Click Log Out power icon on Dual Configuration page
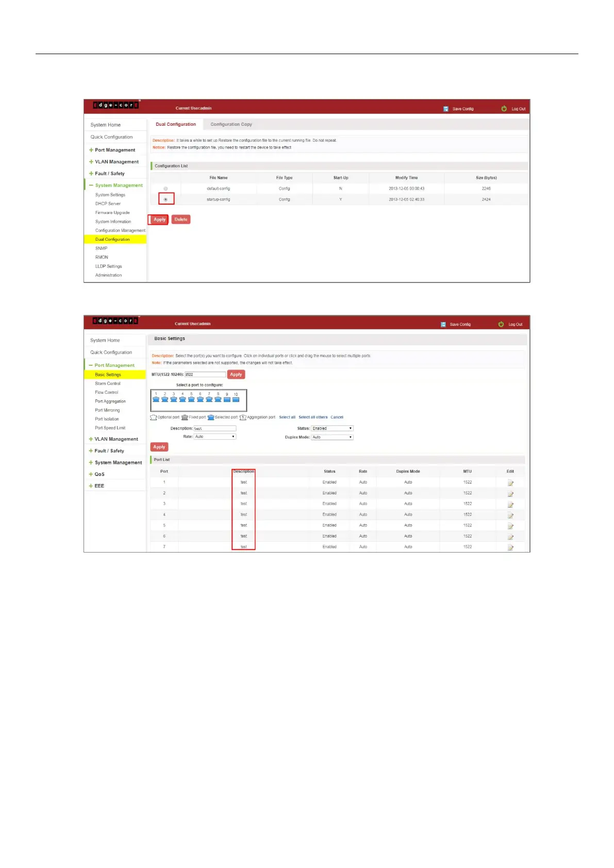Screen dimensions: 614x868 [x=504, y=108]
